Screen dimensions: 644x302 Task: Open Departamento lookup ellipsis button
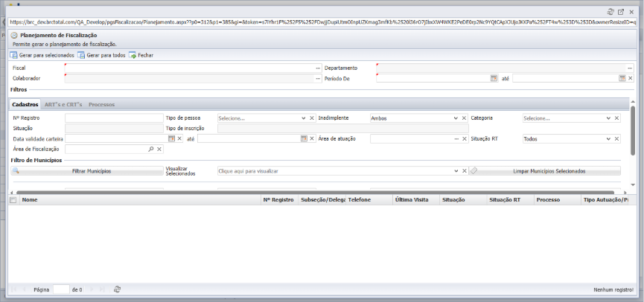click(629, 68)
